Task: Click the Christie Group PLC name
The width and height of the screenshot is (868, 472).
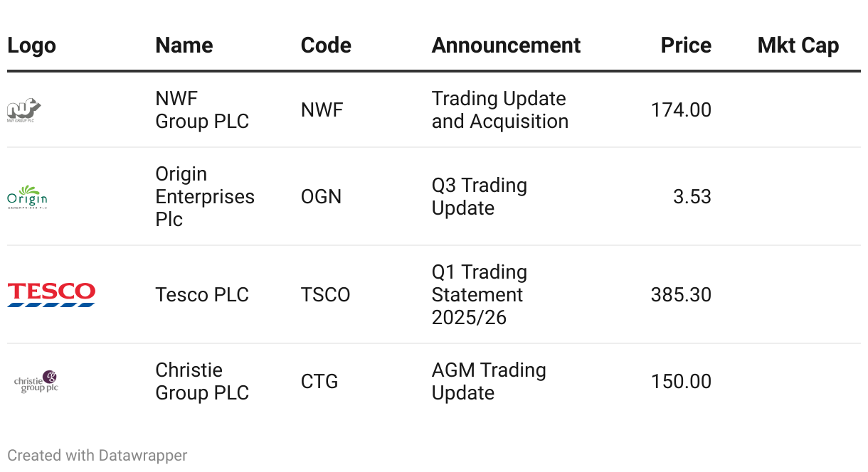Action: click(202, 382)
